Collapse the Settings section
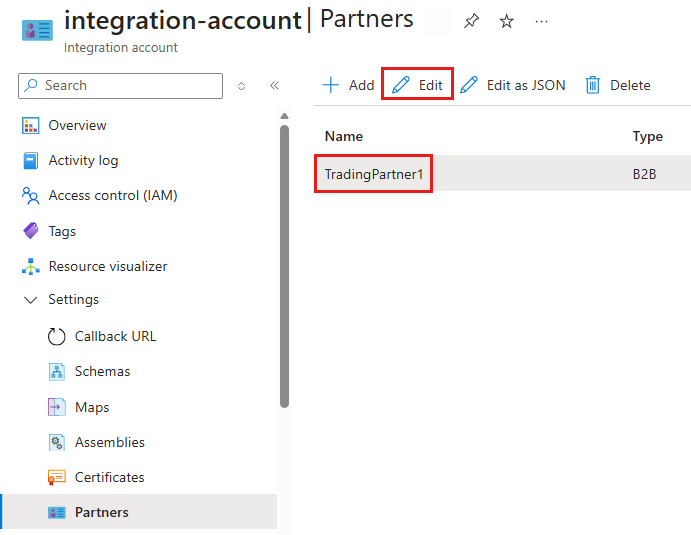 30,300
